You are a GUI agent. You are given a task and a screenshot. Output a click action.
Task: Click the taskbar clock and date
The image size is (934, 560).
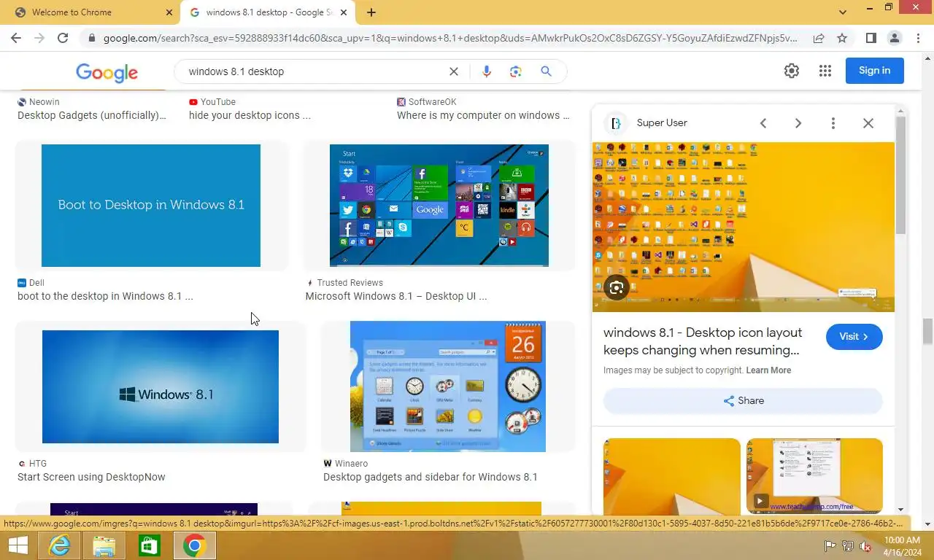click(902, 545)
